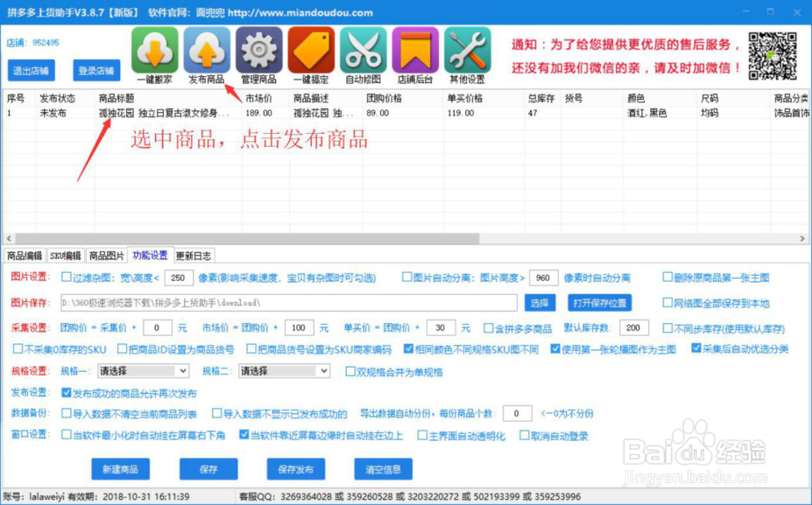Click the 默认库存数 field showing 200

pyautogui.click(x=633, y=328)
